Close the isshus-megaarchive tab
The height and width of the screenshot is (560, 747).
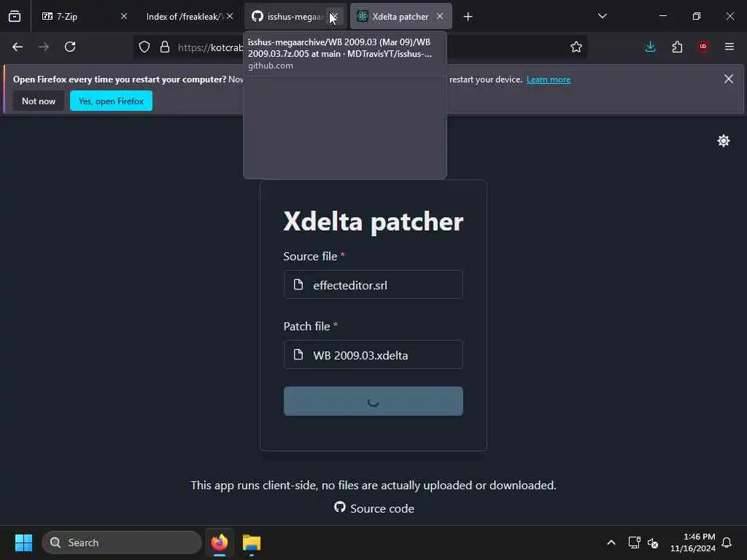334,16
